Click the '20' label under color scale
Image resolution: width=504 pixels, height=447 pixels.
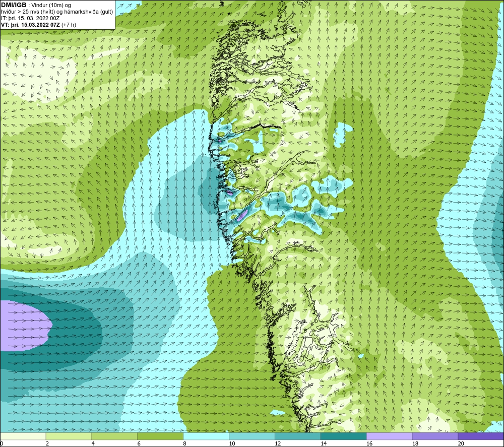[x=461, y=443]
